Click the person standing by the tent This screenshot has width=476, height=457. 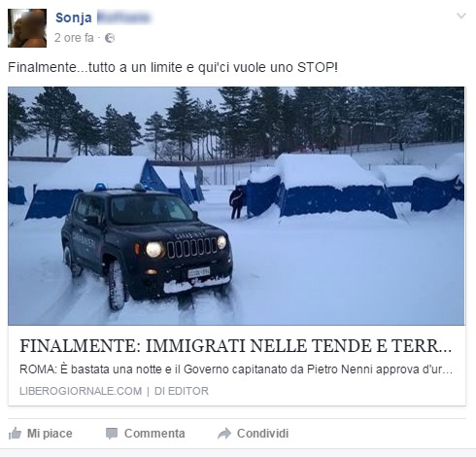[237, 202]
